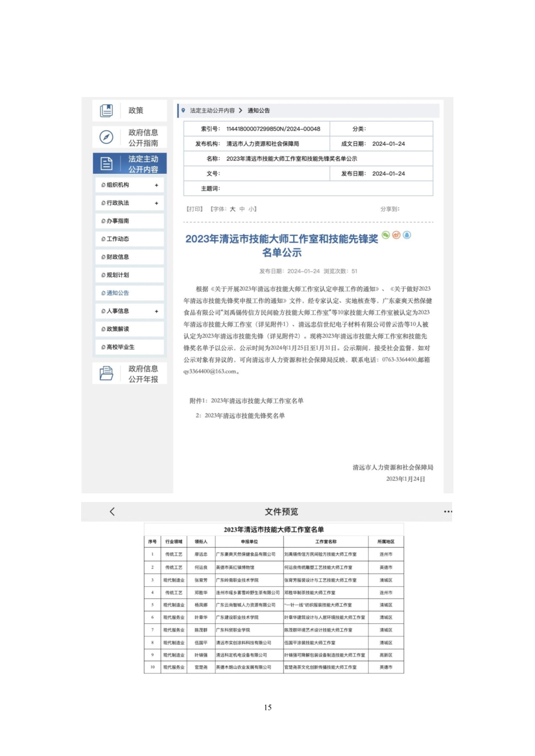Select the 法定主动公开内容 section tab

click(x=130, y=164)
